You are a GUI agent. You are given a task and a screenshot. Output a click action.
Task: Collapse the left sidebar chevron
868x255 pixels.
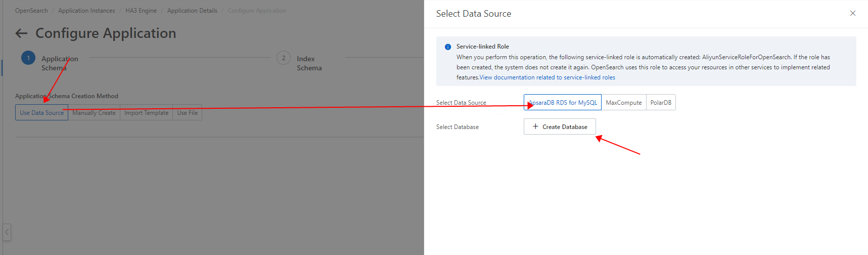point(7,232)
